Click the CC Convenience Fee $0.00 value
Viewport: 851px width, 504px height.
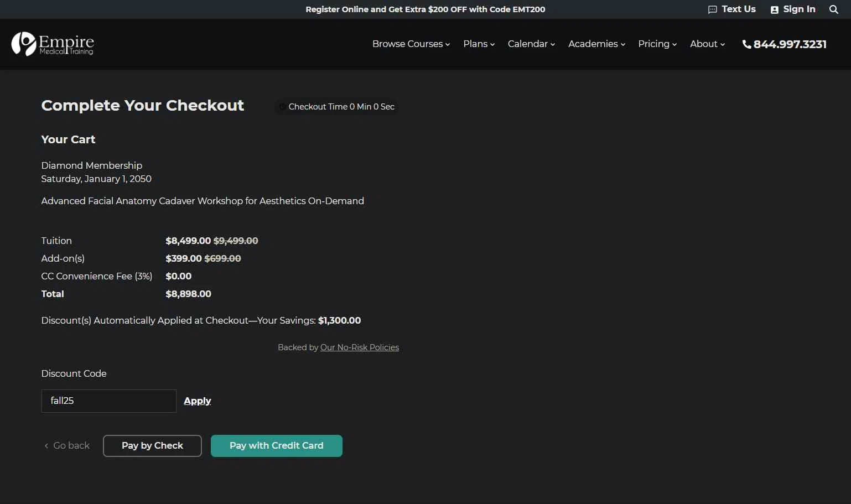[x=179, y=276]
